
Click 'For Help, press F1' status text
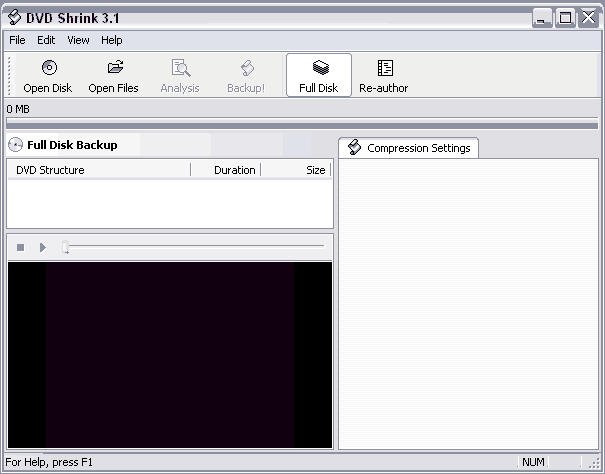[49, 462]
